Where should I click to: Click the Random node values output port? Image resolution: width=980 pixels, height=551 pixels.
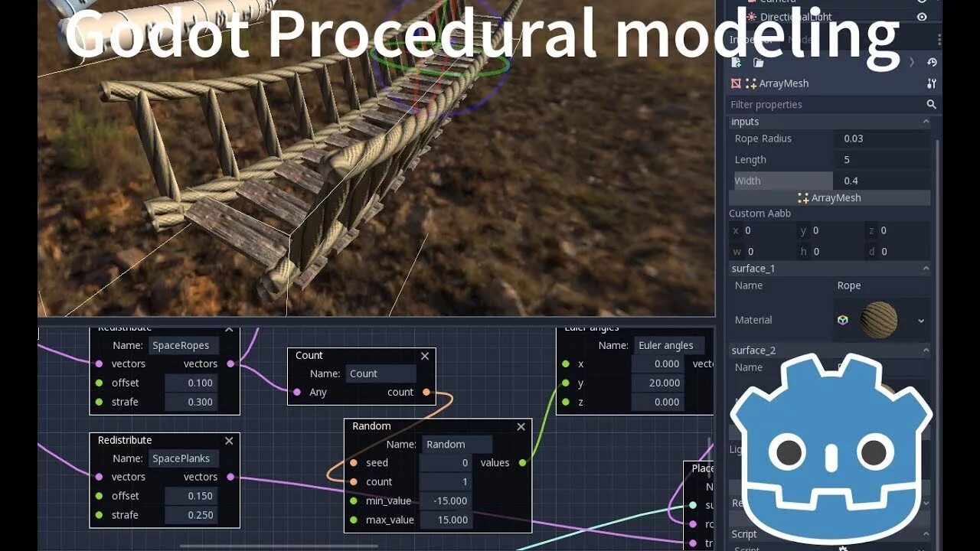coord(523,462)
